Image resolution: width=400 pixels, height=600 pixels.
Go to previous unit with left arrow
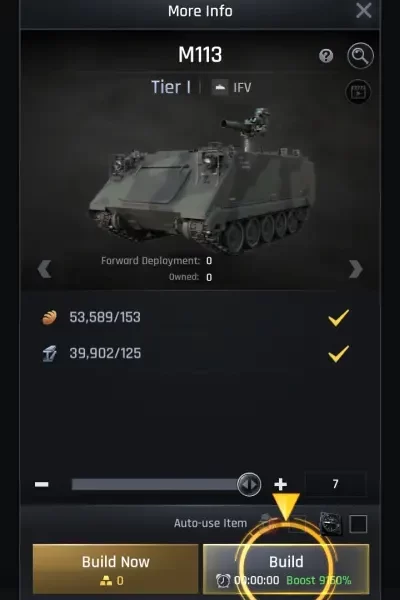[44, 269]
